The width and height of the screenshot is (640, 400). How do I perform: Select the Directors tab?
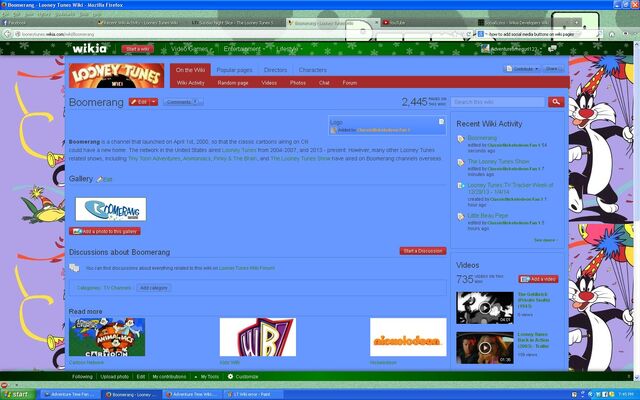pos(276,70)
